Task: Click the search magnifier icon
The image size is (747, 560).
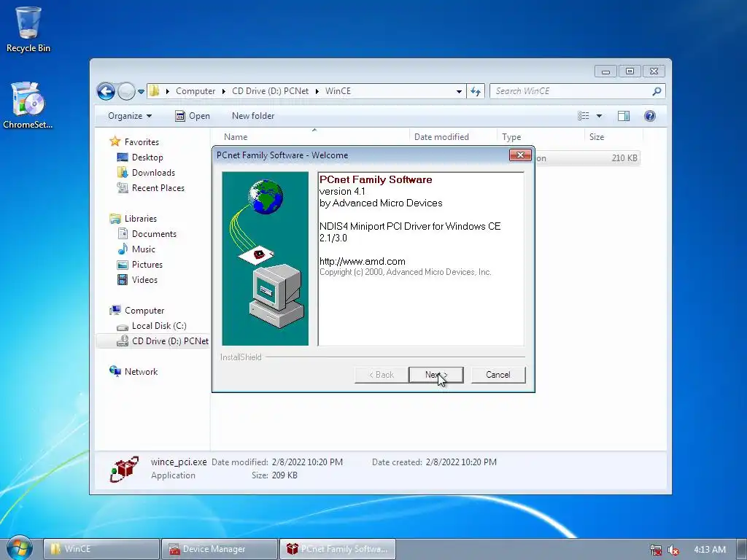Action: point(657,91)
